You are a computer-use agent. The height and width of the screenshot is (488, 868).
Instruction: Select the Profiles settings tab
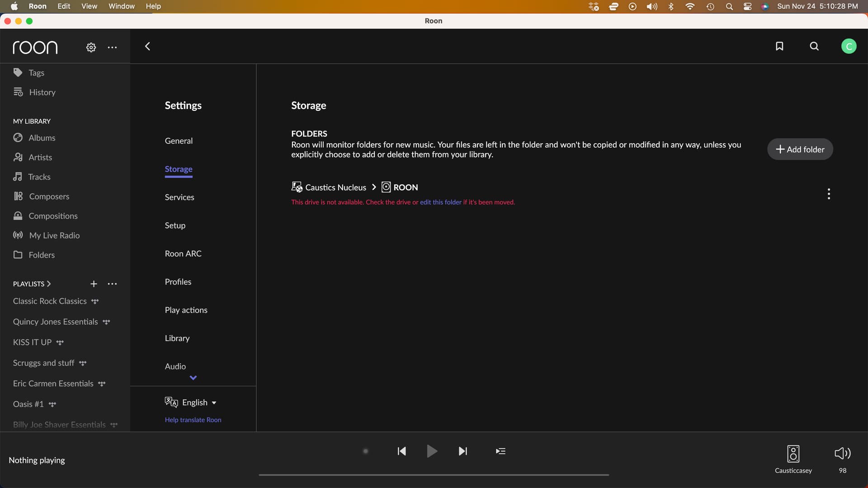pos(178,282)
